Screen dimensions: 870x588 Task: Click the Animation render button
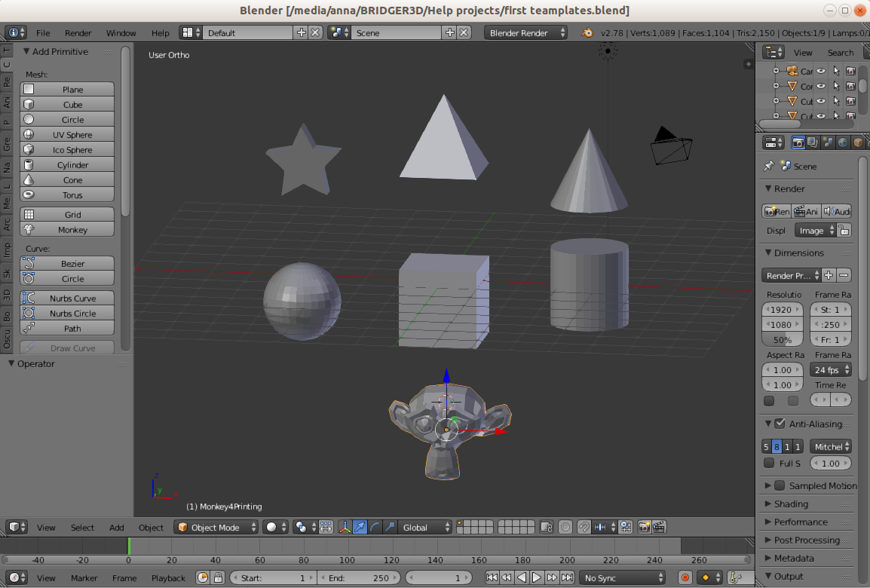click(806, 211)
